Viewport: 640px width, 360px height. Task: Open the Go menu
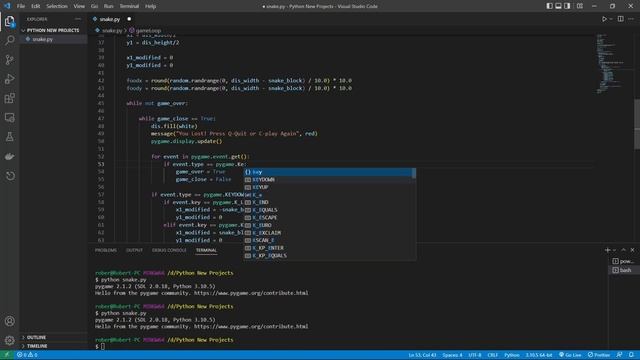94,6
